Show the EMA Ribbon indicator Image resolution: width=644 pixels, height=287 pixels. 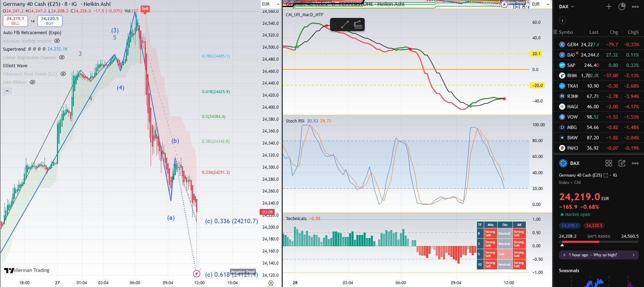(x=32, y=82)
